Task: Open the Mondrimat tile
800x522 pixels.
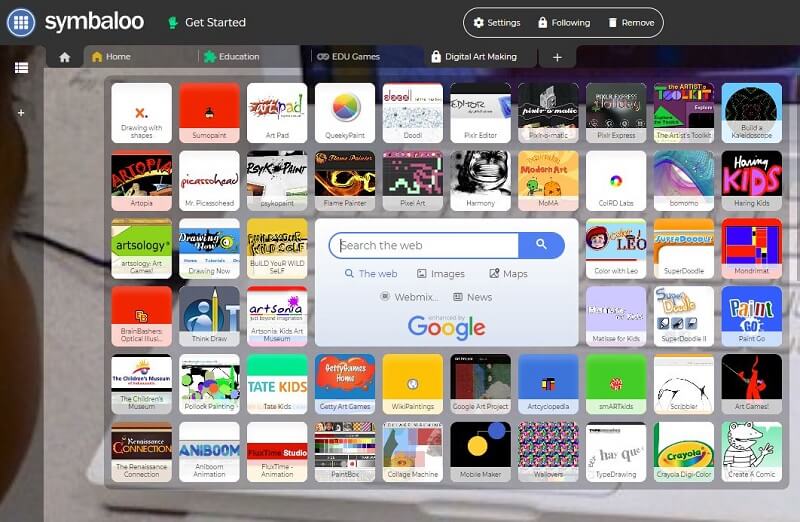Action: point(752,248)
